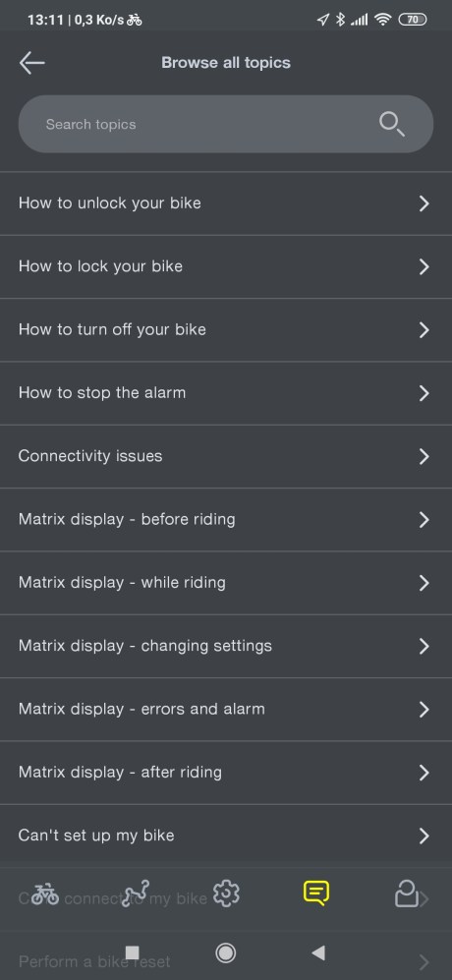Viewport: 452px width, 980px height.
Task: Tap the search magnifier icon
Action: (392, 124)
